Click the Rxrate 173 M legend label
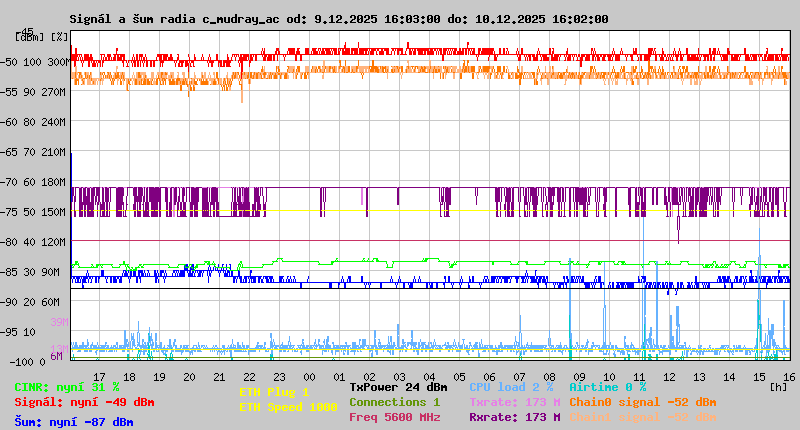Image resolution: width=800 pixels, height=430 pixels. click(x=514, y=417)
